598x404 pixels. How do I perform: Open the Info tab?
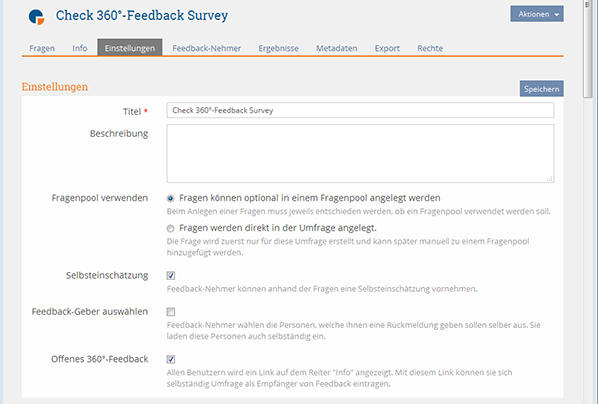(80, 48)
